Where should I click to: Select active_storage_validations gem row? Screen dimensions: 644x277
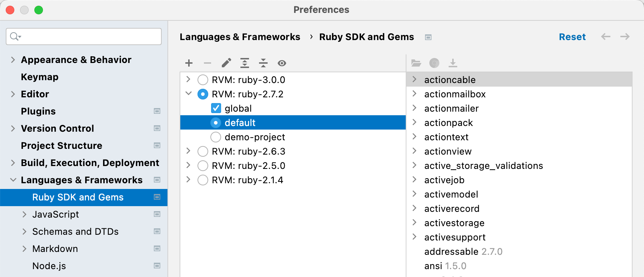pyautogui.click(x=519, y=166)
